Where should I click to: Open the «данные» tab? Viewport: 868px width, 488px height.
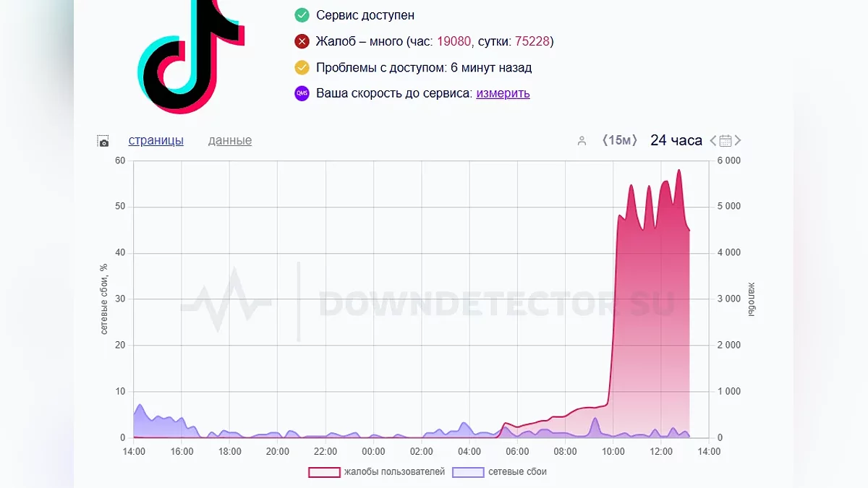pos(230,140)
